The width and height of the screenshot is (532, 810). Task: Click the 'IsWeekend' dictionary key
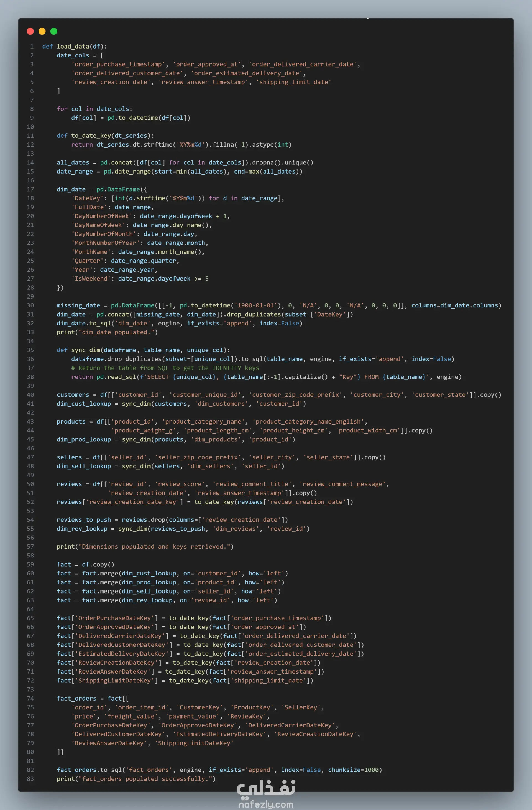pyautogui.click(x=91, y=278)
